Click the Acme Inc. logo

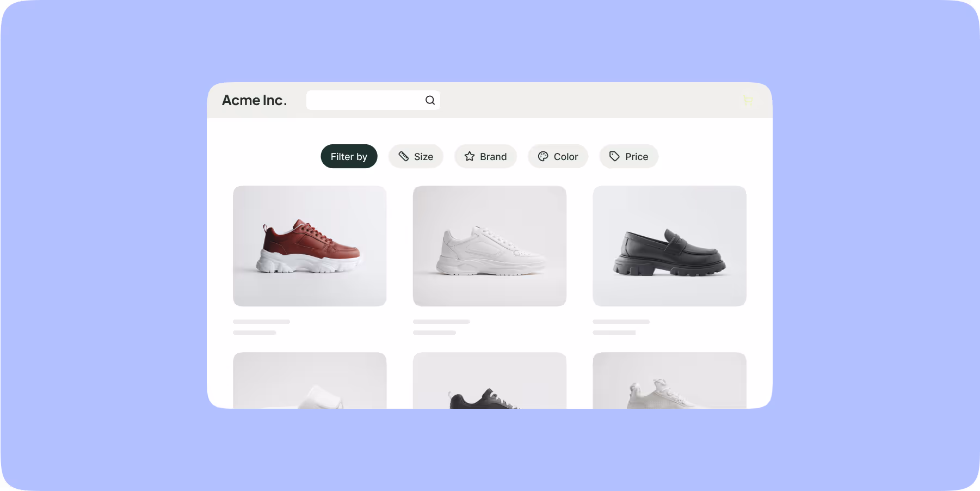pyautogui.click(x=255, y=100)
